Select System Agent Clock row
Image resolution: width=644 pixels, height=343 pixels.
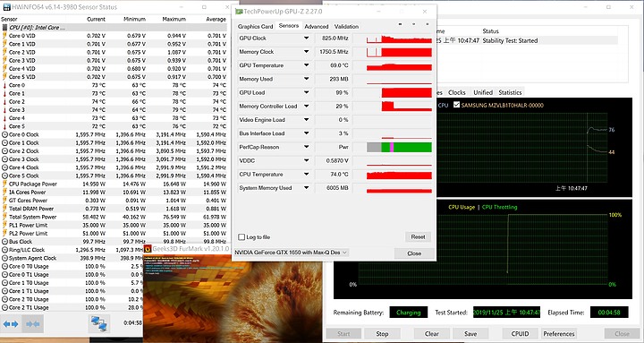pyautogui.click(x=114, y=258)
